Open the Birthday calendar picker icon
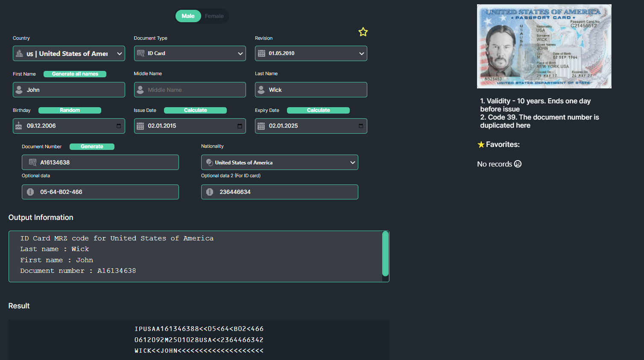 [119, 126]
